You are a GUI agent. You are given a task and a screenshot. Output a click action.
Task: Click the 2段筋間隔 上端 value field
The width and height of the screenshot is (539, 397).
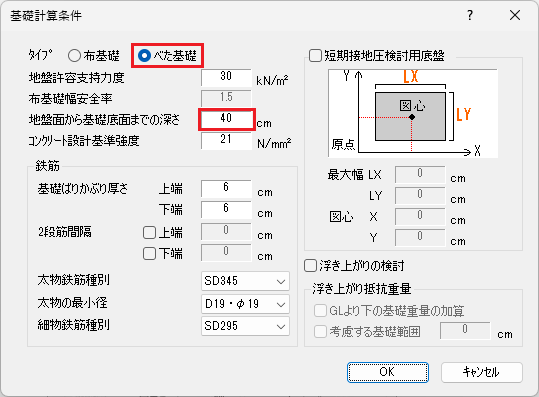point(226,231)
